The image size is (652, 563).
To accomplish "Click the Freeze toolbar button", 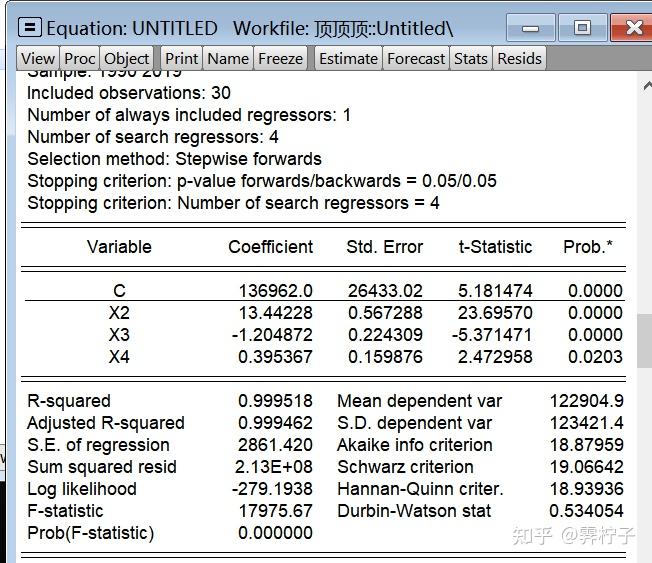I will click(x=280, y=58).
